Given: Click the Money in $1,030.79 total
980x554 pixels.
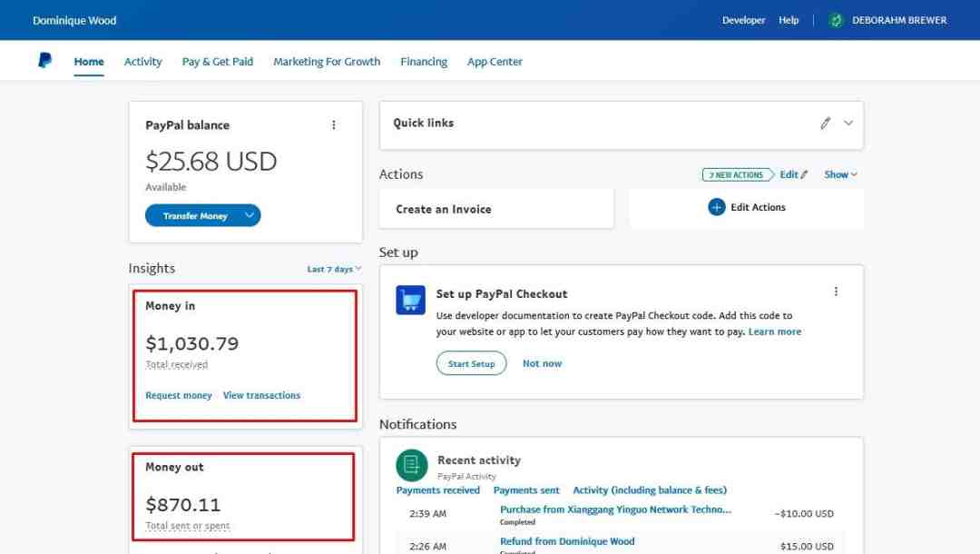Looking at the screenshot, I should (x=192, y=343).
